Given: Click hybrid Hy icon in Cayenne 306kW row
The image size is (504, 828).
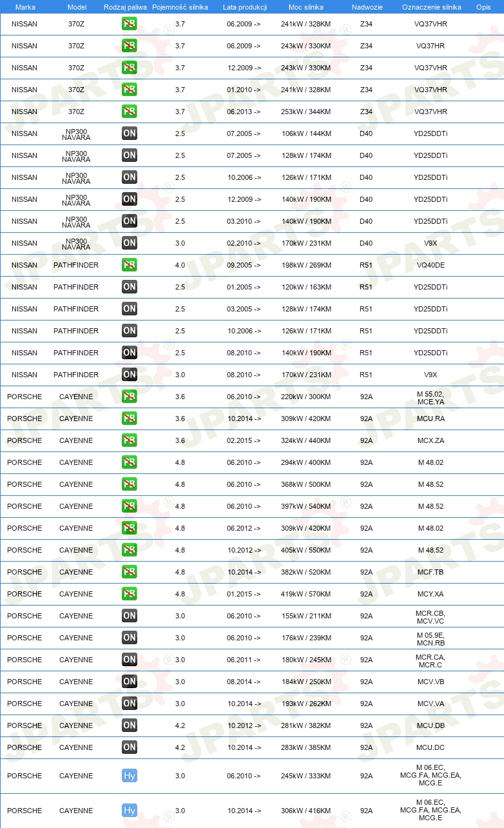Looking at the screenshot, I should (130, 811).
